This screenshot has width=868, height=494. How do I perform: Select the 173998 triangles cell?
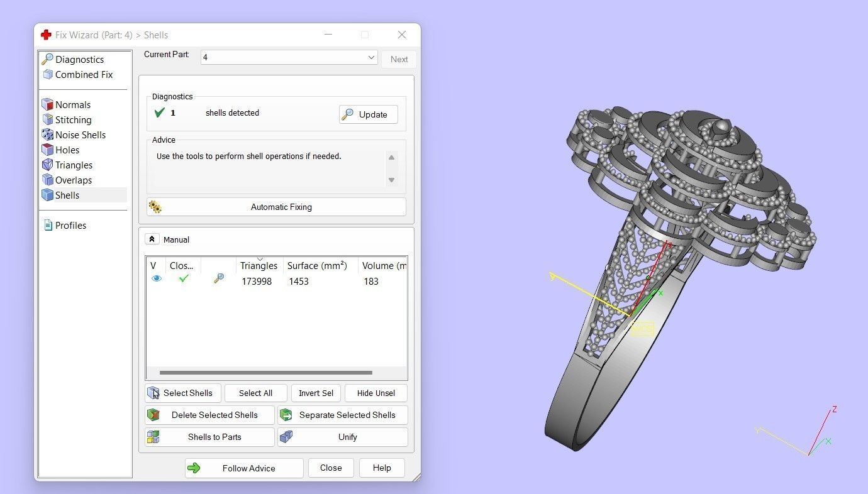coord(257,282)
